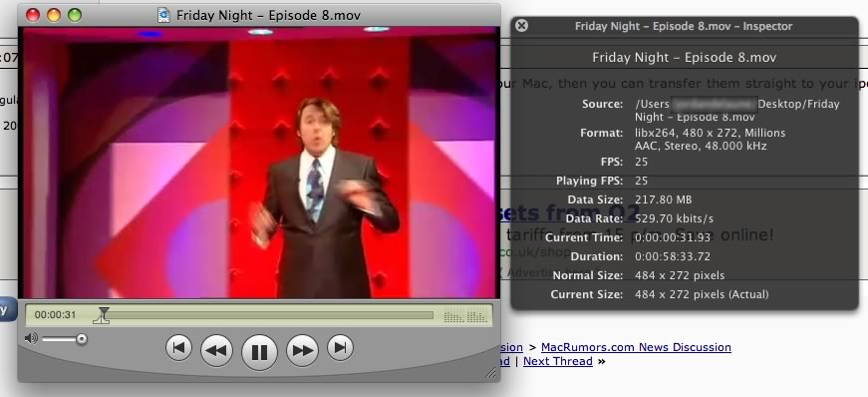This screenshot has width=868, height=397.
Task: Click the Data Size value 217.80 MB
Action: [x=663, y=199]
